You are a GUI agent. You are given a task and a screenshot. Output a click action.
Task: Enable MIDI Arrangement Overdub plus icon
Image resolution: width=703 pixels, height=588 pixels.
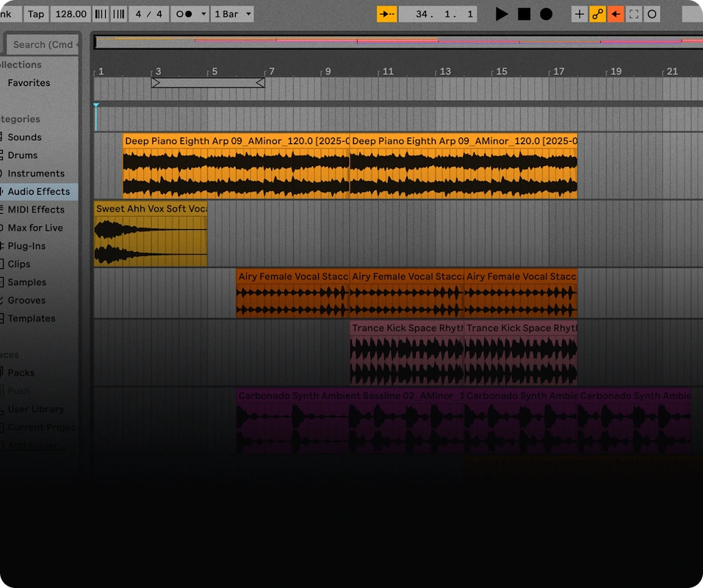coord(580,13)
